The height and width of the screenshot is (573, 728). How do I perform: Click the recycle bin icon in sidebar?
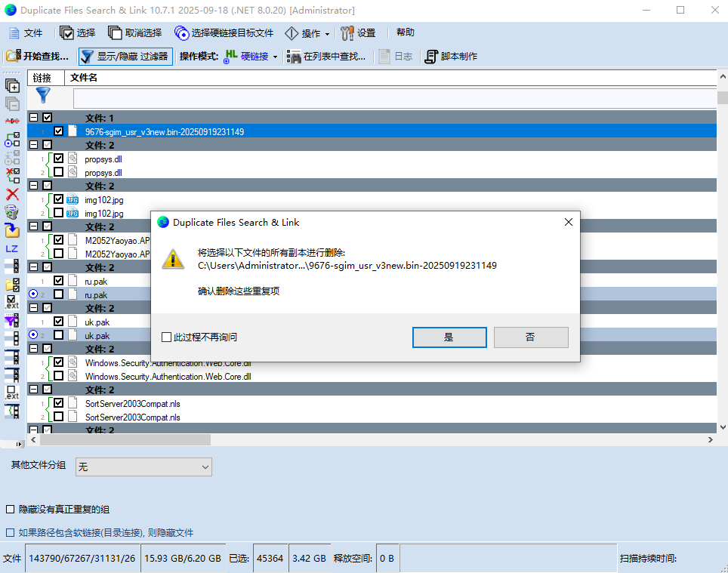pos(12,212)
